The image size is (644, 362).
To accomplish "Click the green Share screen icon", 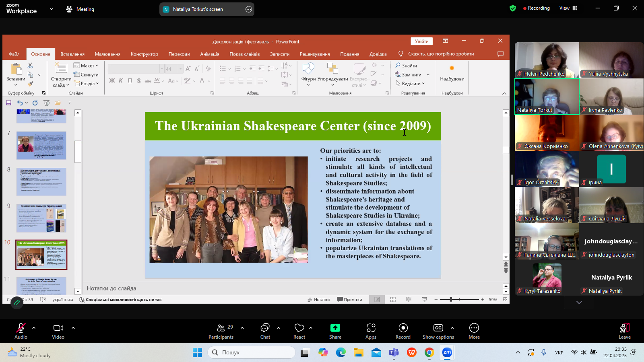I will click(x=335, y=328).
